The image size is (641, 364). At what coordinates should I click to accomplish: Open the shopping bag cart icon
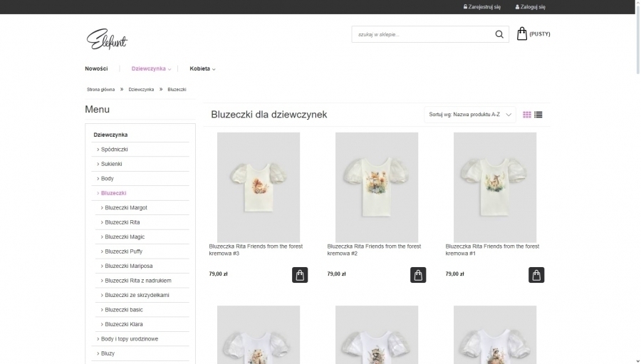point(521,33)
